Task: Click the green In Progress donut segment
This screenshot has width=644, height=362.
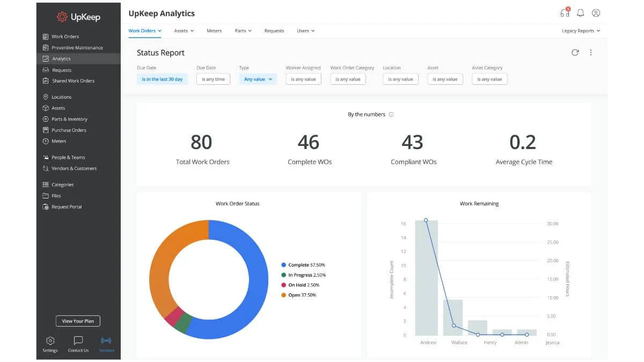Action: click(183, 323)
